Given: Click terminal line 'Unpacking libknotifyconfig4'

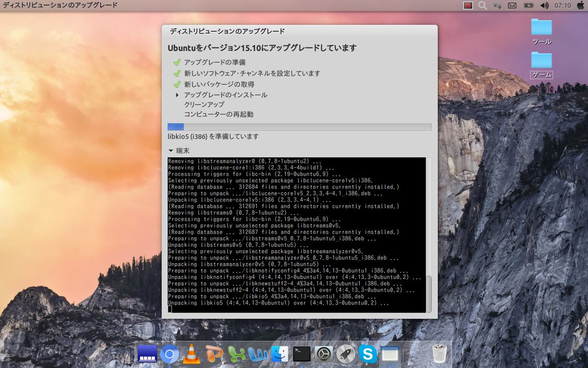Looking at the screenshot, I should point(294,277).
